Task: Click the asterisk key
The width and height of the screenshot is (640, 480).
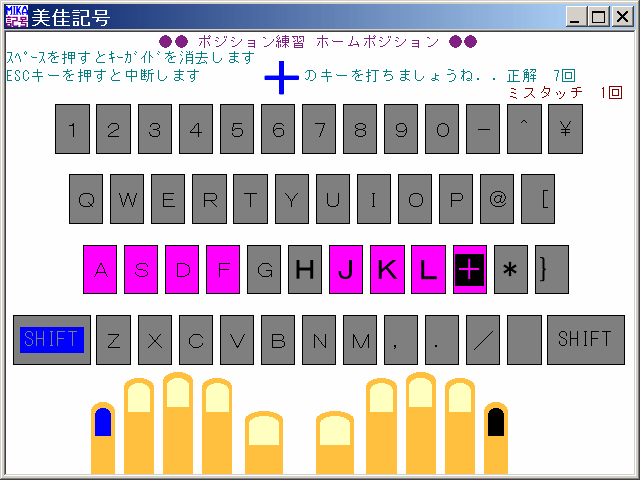Action: 510,269
